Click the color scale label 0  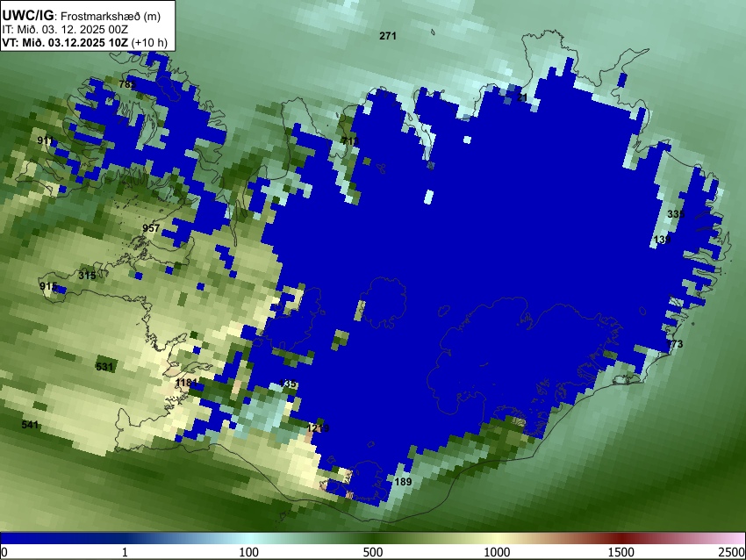4,552
